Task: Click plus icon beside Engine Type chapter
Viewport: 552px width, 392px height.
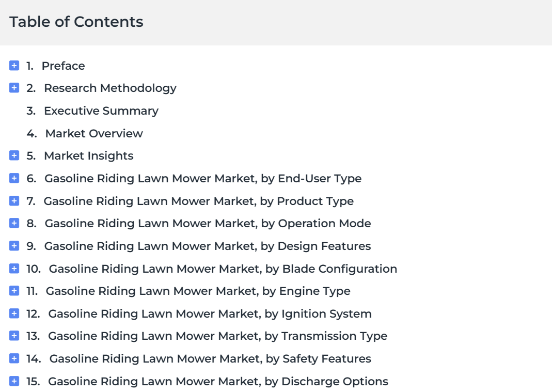Action: (x=14, y=291)
